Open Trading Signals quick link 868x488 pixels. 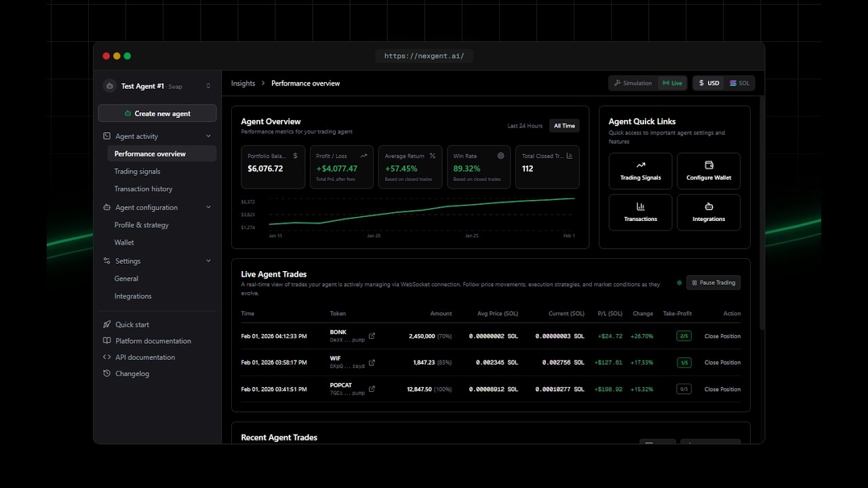[x=640, y=171]
